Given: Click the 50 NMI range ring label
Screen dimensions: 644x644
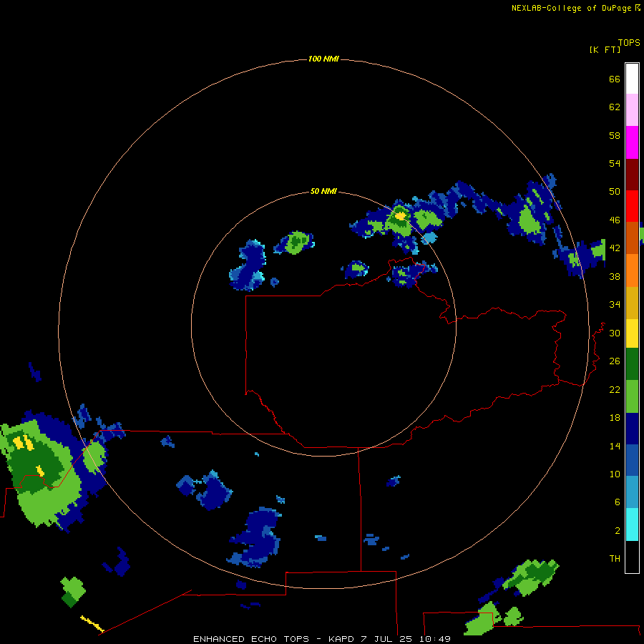Looking at the screenshot, I should (x=323, y=191).
